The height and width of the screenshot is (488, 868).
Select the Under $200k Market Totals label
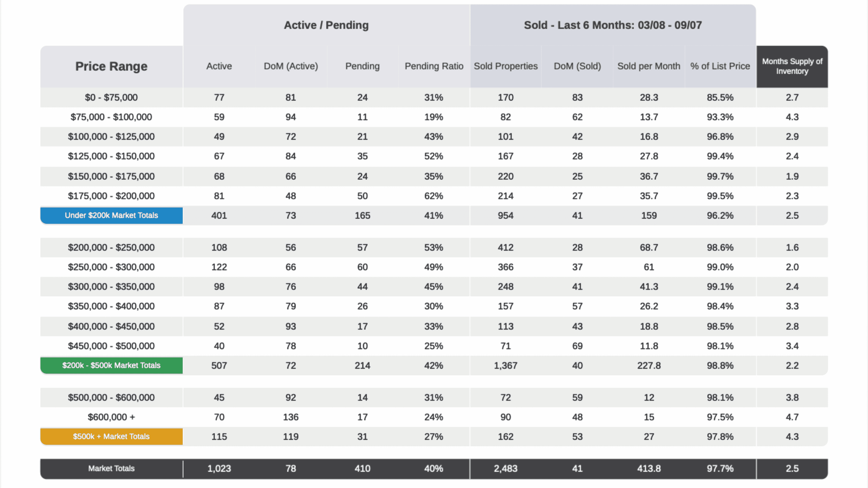[111, 215]
